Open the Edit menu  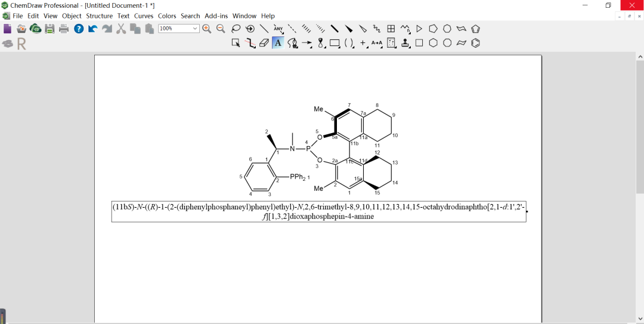33,16
